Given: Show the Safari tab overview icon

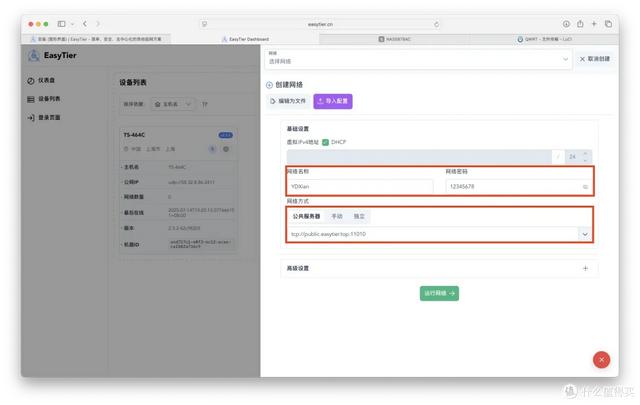Looking at the screenshot, I should click(608, 24).
